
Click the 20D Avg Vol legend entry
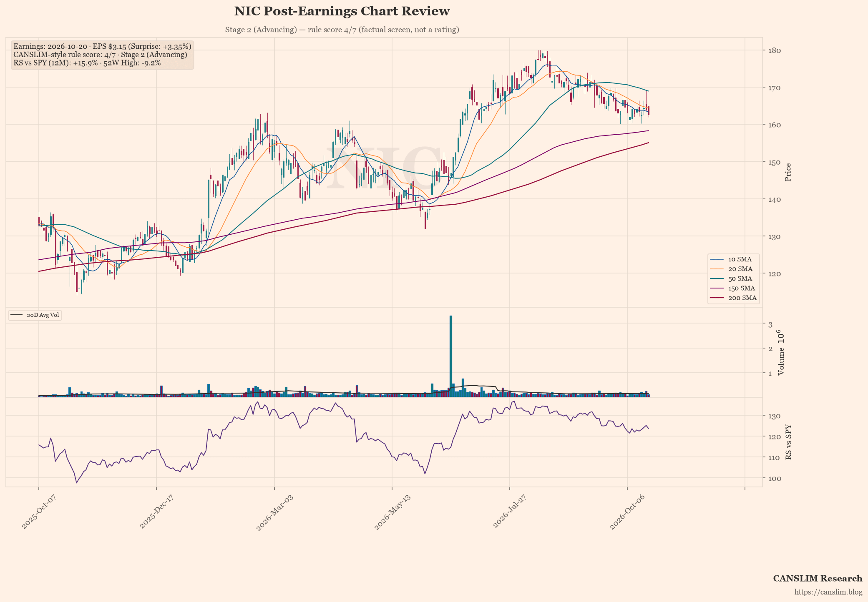pos(35,315)
